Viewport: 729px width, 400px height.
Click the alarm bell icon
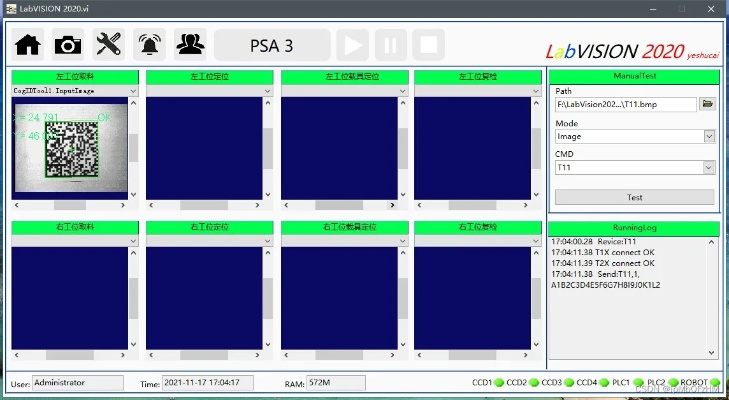(x=150, y=44)
